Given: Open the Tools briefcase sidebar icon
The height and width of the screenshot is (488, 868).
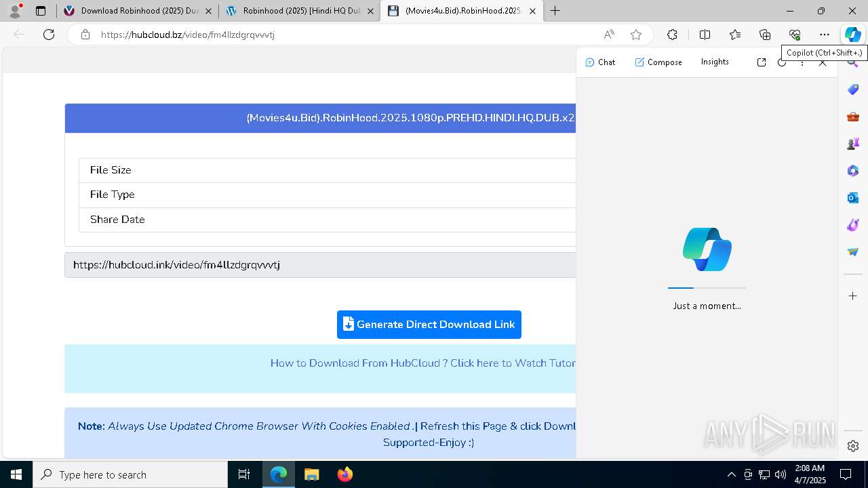Looking at the screenshot, I should coord(853,117).
